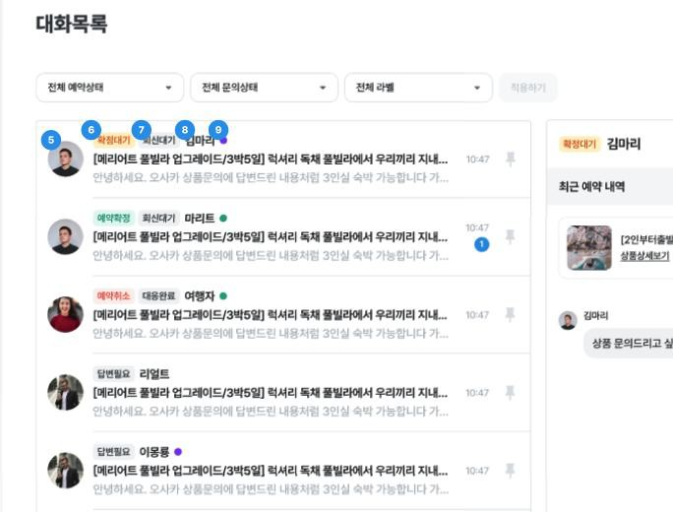673x512 pixels.
Task: Click 리얼트's profile avatar in the list
Action: (65, 392)
